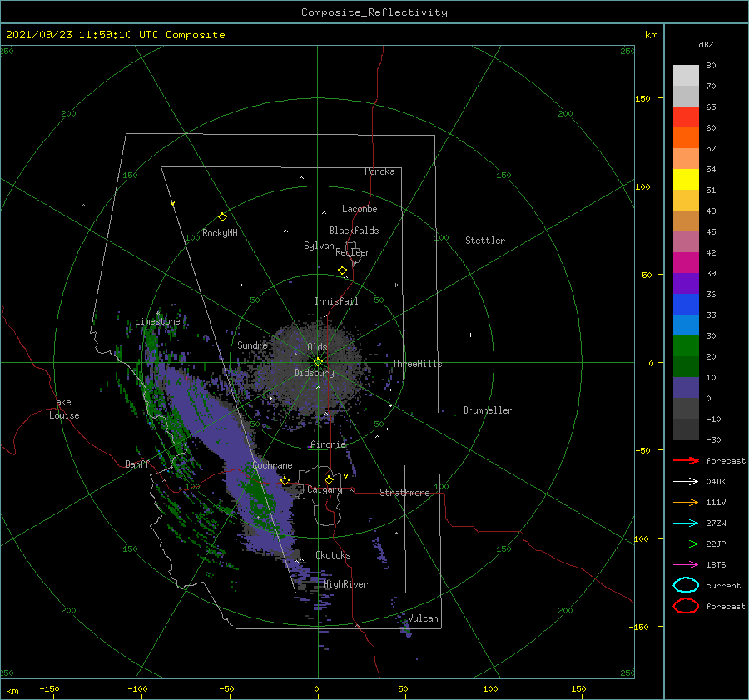Screen dimensions: 749x700
Task: Click the cyan current ellipse icon
Action: (x=686, y=585)
